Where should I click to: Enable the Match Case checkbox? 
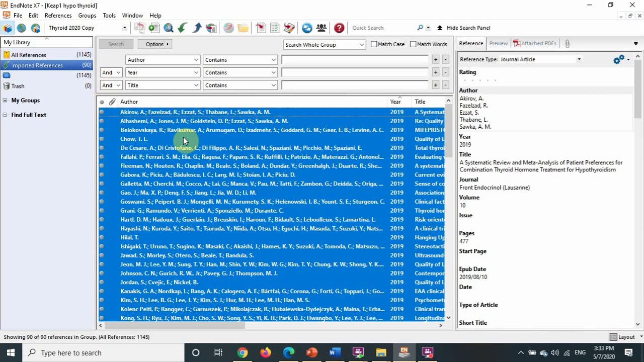click(374, 44)
